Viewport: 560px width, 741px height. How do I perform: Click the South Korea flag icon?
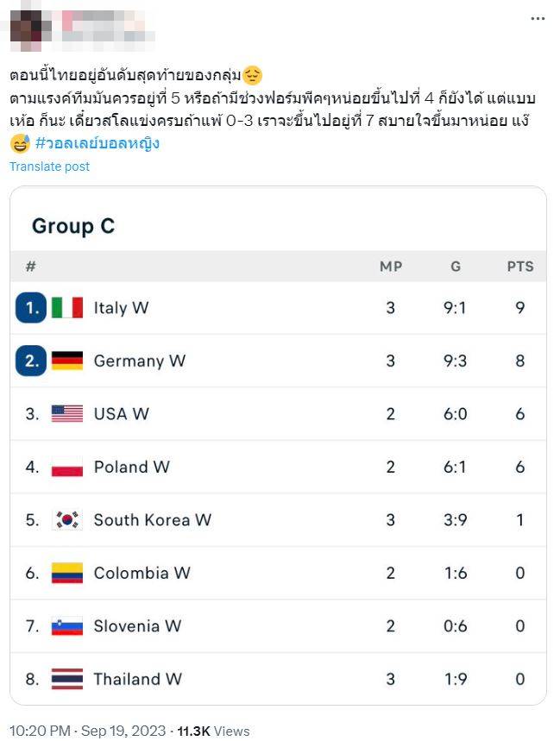(67, 520)
